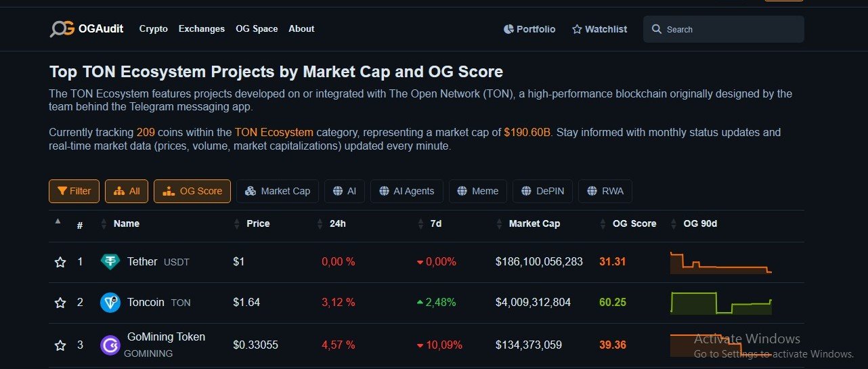Add Tether to watchlist with star
This screenshot has width=868, height=369.
pos(60,262)
